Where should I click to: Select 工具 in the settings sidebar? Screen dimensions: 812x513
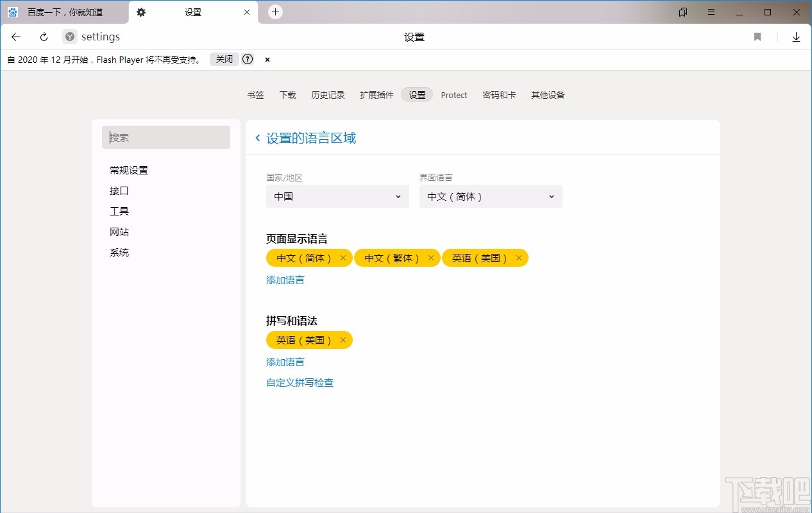coord(119,211)
